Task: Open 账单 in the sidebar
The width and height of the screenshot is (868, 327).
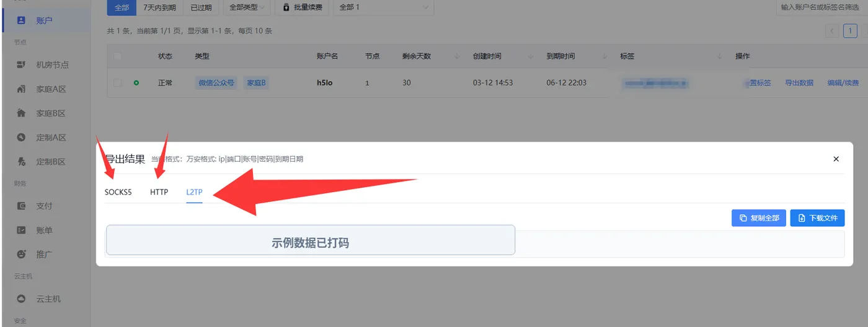Action: (x=46, y=230)
